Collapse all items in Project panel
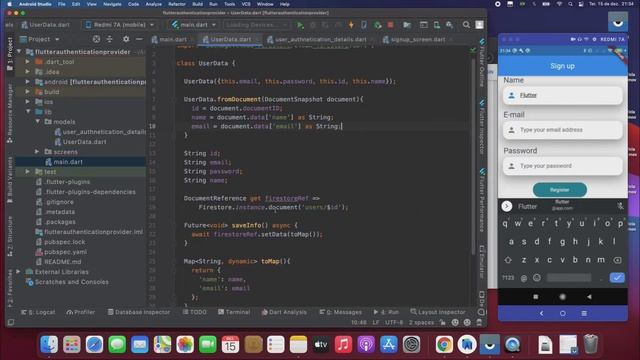 (109, 39)
